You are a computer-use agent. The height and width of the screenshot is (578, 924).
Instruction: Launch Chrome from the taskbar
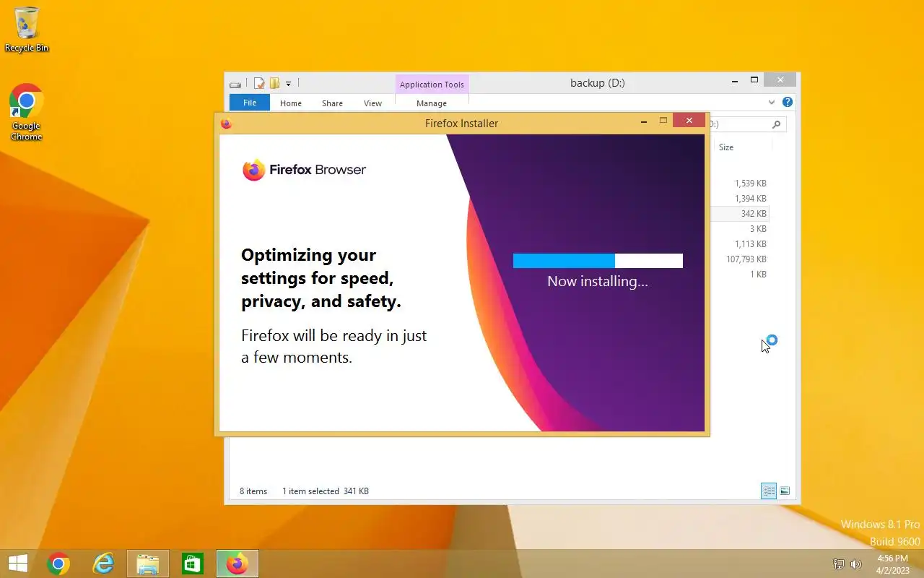click(x=58, y=564)
